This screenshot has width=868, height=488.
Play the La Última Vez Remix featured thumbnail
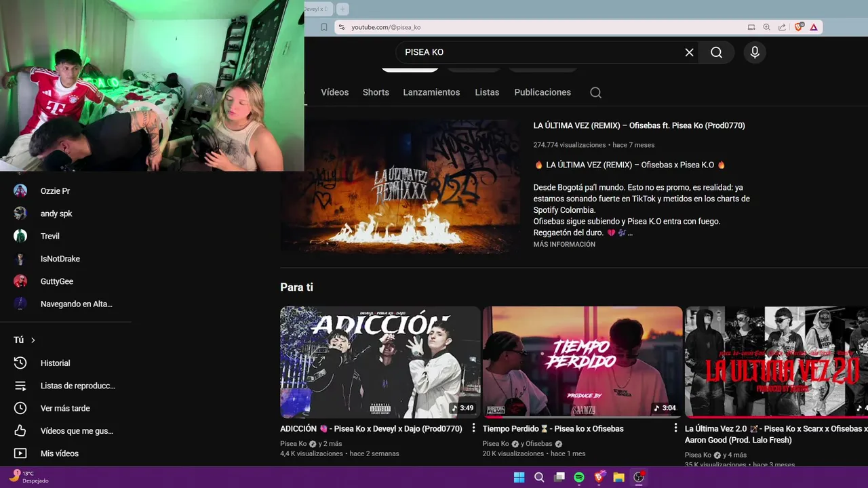[401, 187]
